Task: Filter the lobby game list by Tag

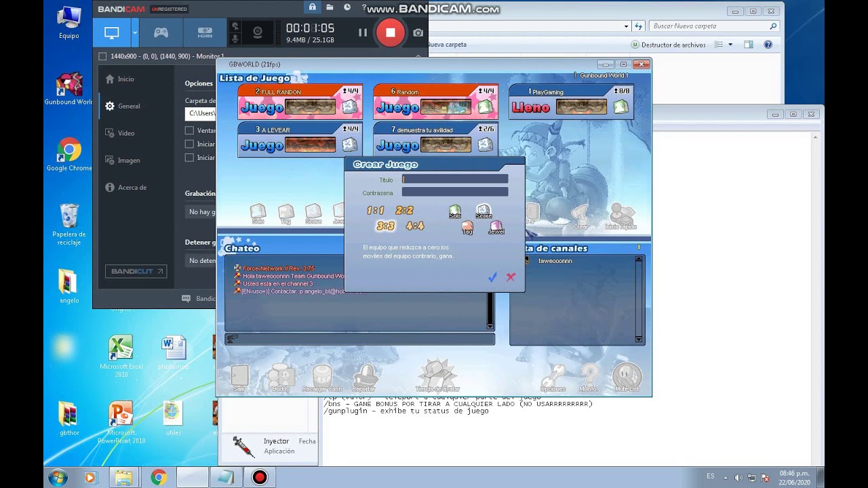Action: click(x=285, y=213)
